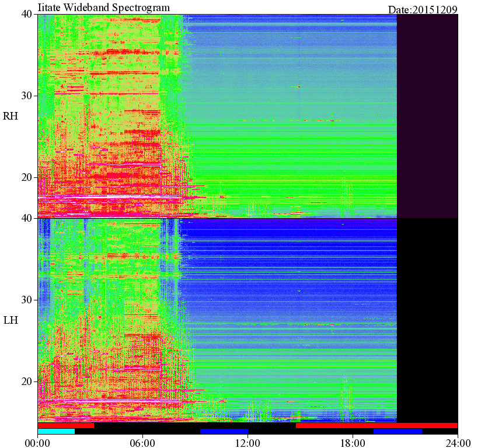This screenshot has width=495, height=448.
Task: Select the LH panel label
Action: tap(11, 320)
